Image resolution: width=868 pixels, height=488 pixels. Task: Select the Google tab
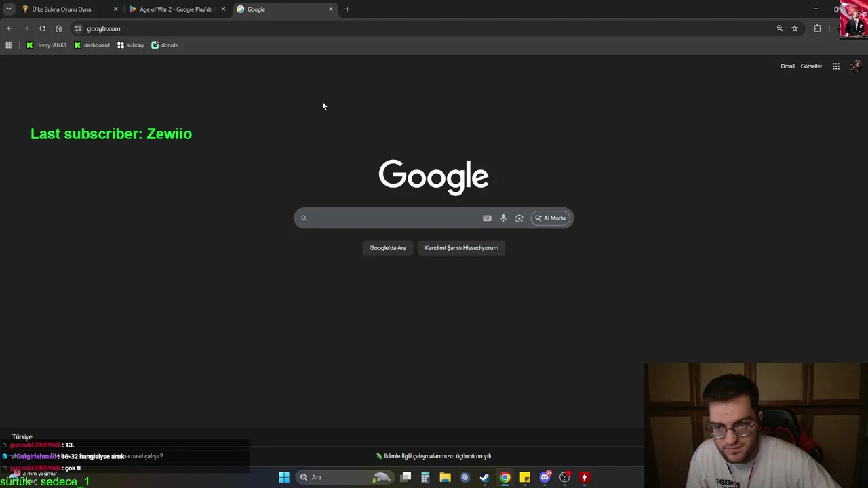(285, 9)
